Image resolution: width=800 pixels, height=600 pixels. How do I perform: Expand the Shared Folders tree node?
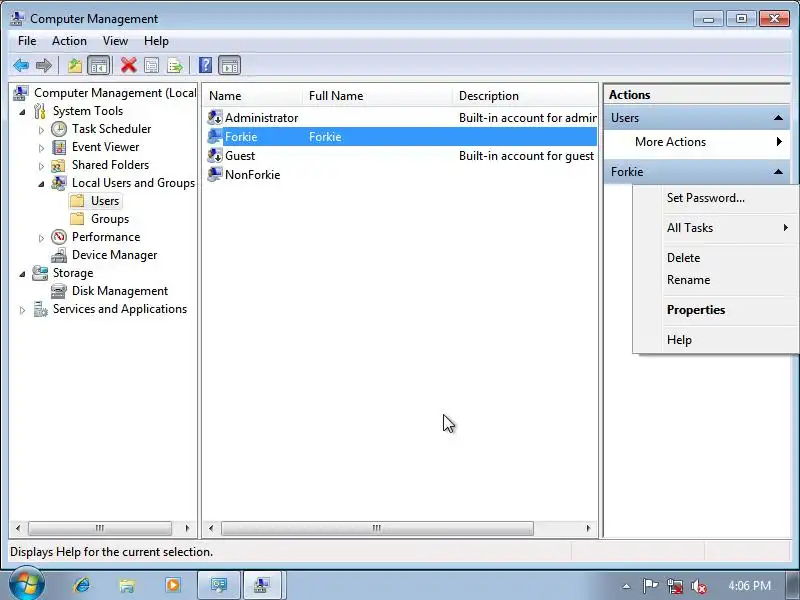click(41, 166)
